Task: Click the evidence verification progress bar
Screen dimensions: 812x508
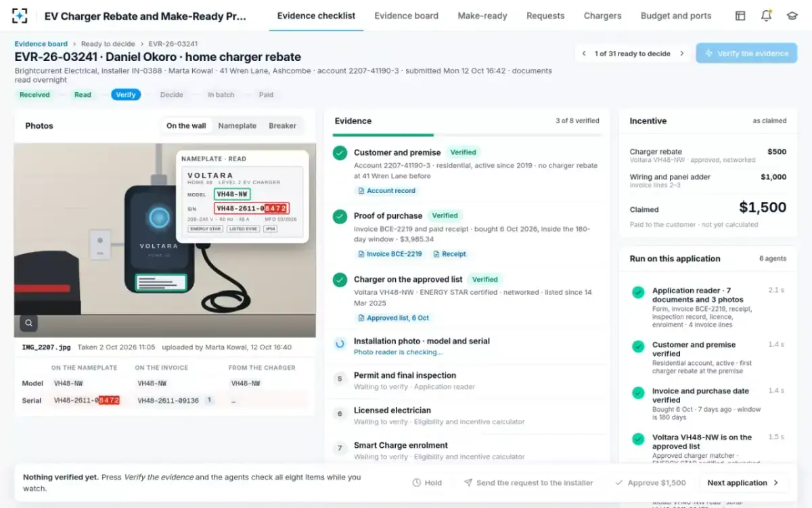Action: pyautogui.click(x=467, y=135)
